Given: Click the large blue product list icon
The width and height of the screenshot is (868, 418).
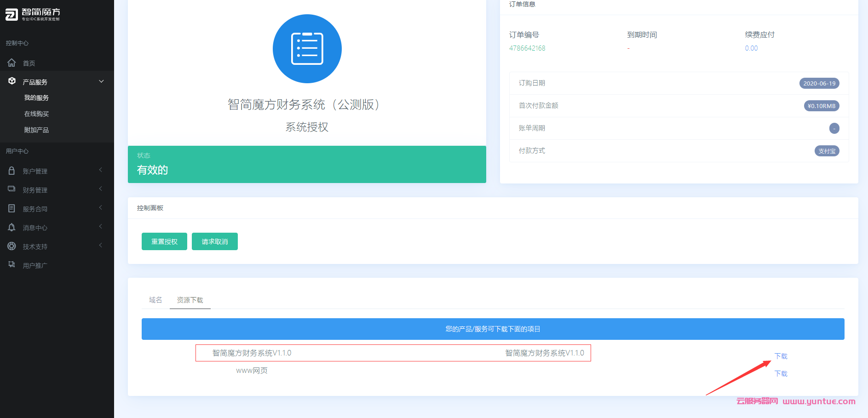Looking at the screenshot, I should pos(307,49).
